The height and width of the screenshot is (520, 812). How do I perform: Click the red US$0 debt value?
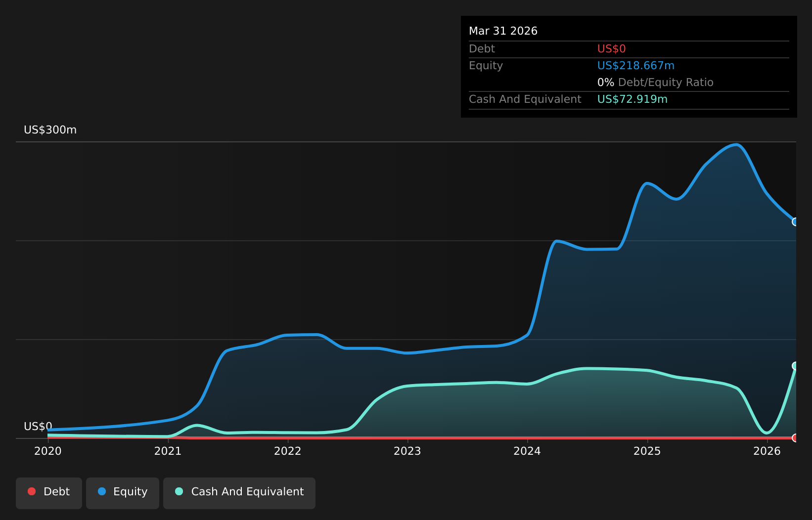click(612, 49)
